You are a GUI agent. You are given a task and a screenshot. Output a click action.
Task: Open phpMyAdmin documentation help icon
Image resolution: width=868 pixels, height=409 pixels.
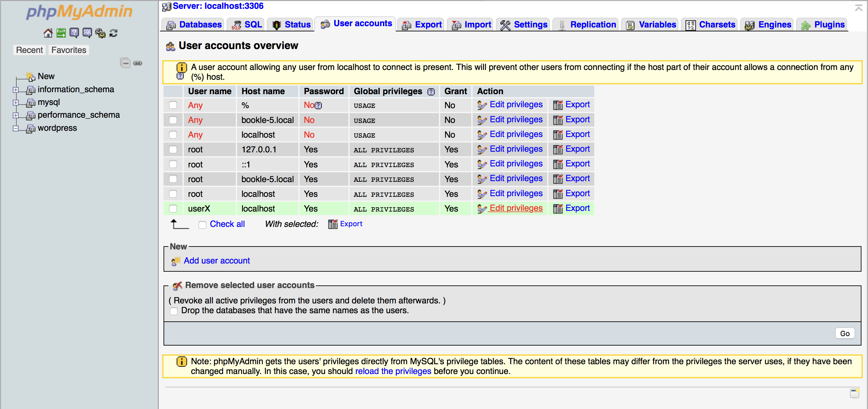pyautogui.click(x=74, y=33)
